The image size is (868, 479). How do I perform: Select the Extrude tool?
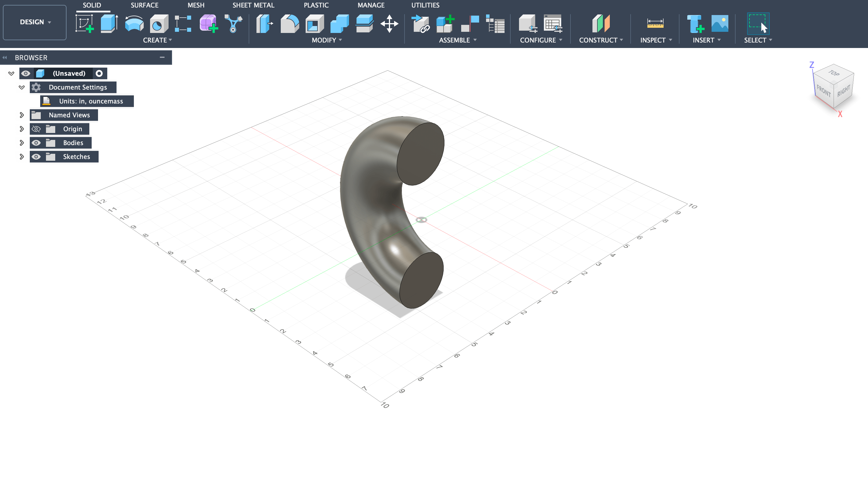coord(109,24)
